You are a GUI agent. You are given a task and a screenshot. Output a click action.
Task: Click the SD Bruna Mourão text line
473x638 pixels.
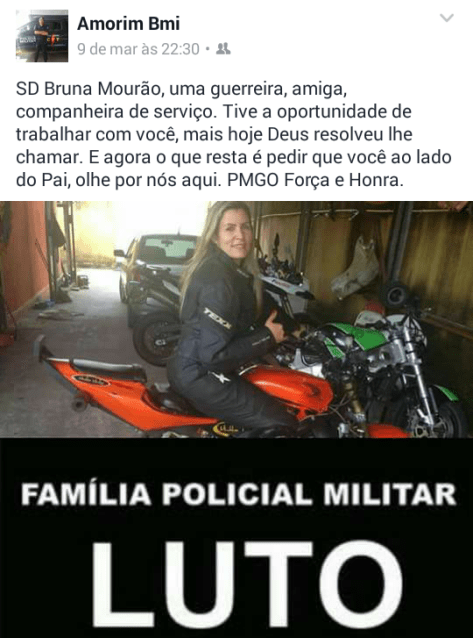pos(181,90)
